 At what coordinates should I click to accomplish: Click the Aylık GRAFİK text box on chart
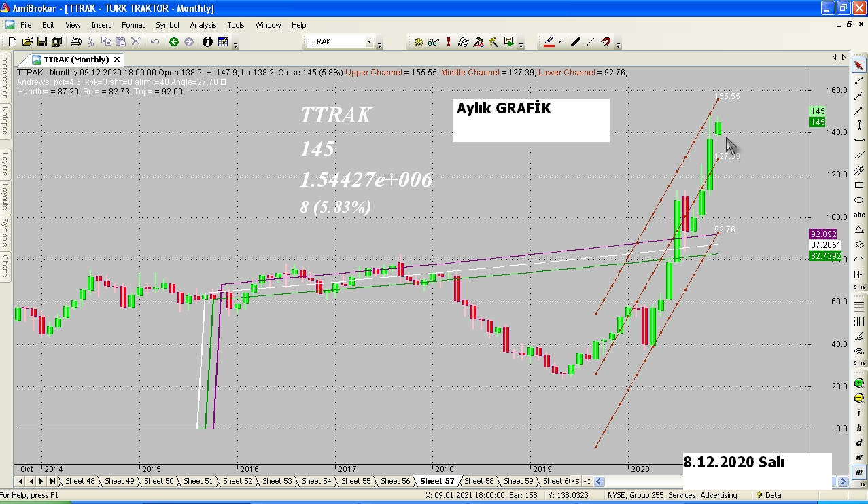point(531,120)
